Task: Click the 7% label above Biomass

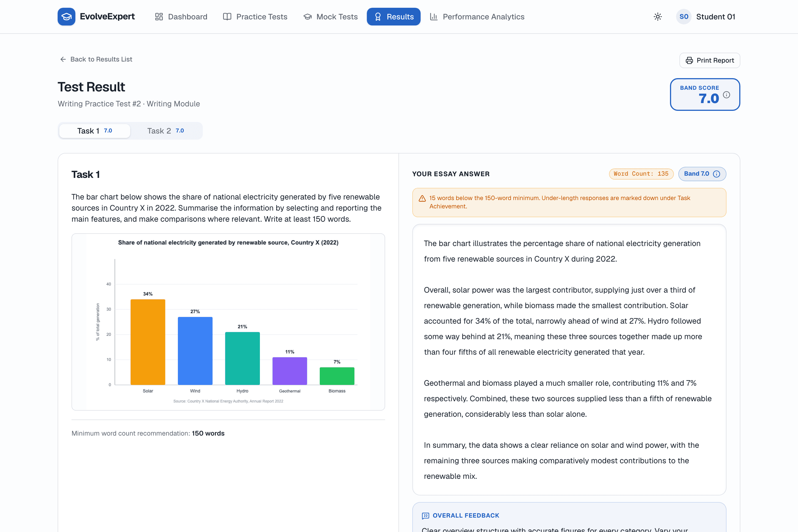Action: [x=337, y=362]
